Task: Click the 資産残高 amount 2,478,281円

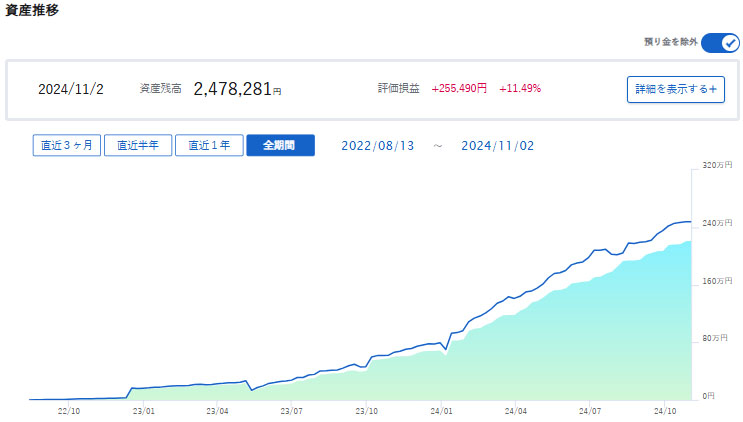Action: pyautogui.click(x=237, y=89)
